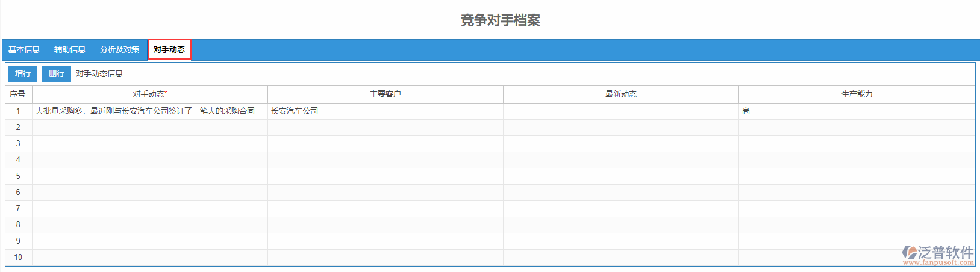Select the row 1 对手动态 cell text
The height and width of the screenshot is (272, 980).
[145, 111]
